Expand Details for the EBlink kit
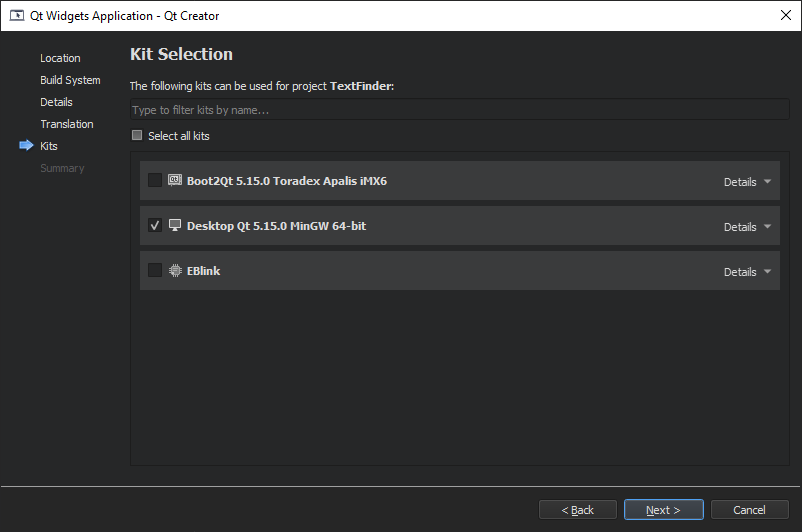 pos(747,272)
